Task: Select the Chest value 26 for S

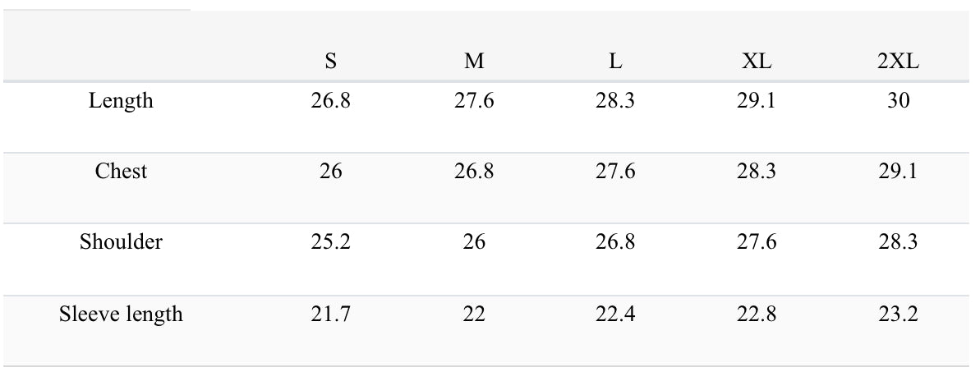Action: pos(331,172)
